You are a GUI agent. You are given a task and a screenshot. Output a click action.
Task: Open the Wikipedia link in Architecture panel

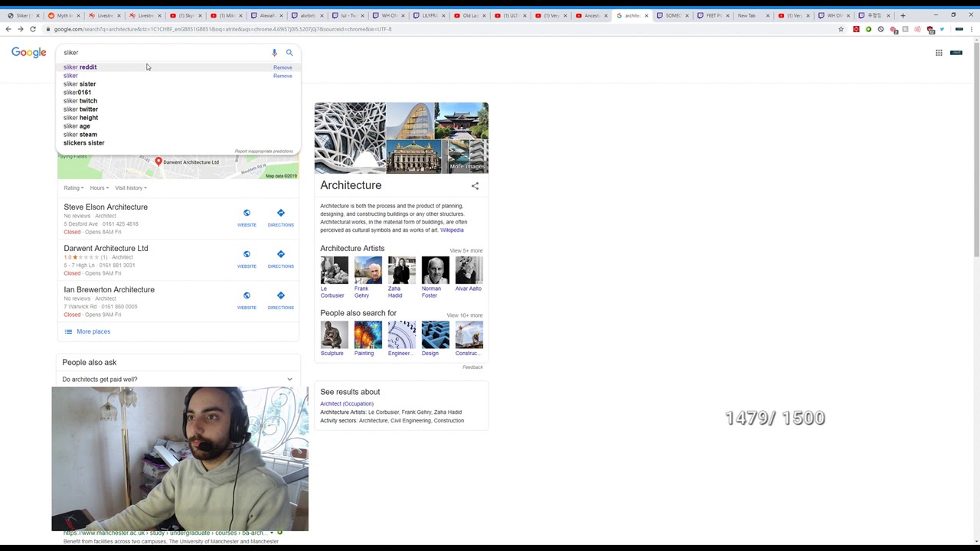(452, 230)
